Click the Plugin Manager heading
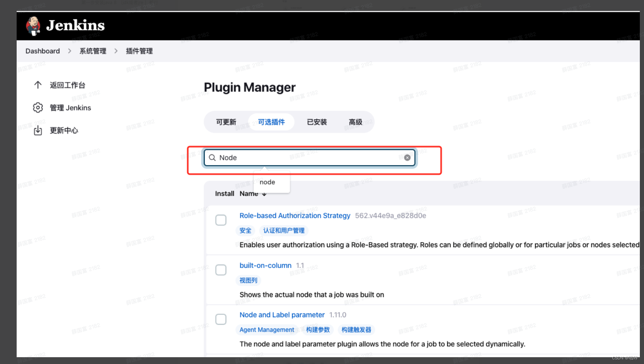This screenshot has width=644, height=364. 250,87
